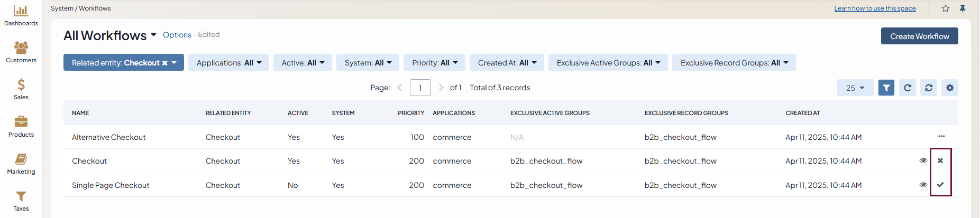Click the page number input field

(x=420, y=88)
